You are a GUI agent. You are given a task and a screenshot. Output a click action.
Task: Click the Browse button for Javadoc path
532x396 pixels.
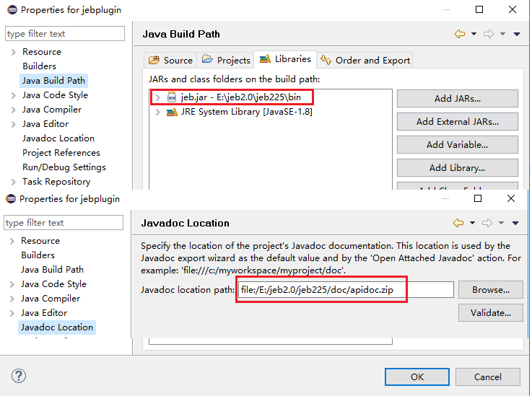pyautogui.click(x=490, y=289)
